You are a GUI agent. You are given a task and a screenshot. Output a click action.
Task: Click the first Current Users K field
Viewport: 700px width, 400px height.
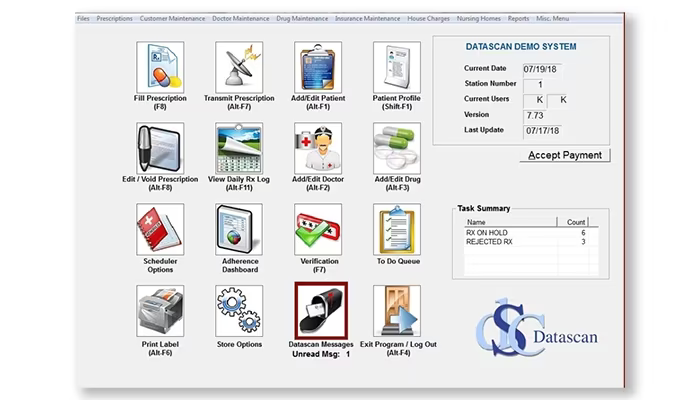(534, 100)
